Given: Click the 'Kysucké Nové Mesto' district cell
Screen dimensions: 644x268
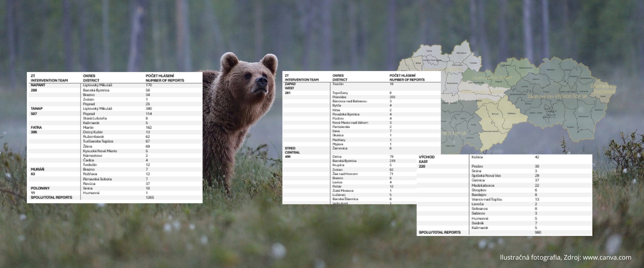Looking at the screenshot, I should pos(100,151).
